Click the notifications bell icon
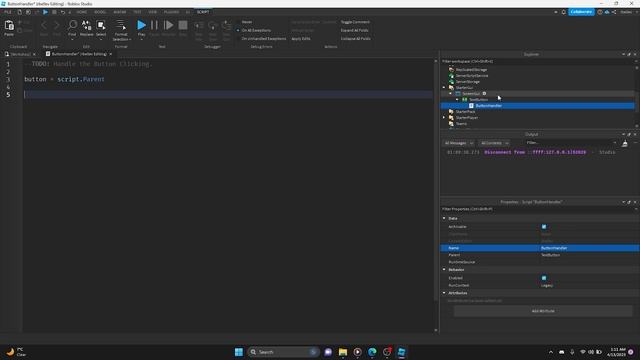Viewport: 640px width, 360px height. [564, 12]
